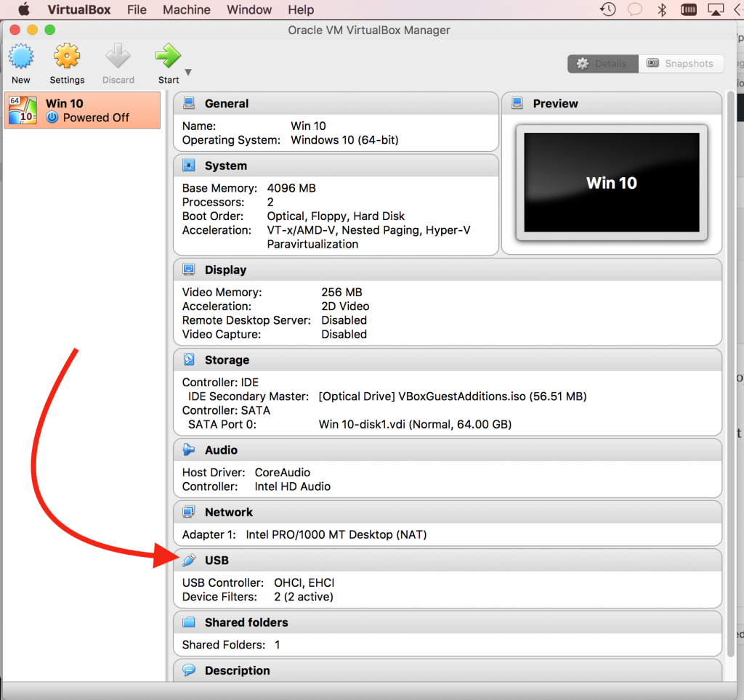Click the Display section header title
Image resolution: width=744 pixels, height=700 pixels.
pos(225,270)
